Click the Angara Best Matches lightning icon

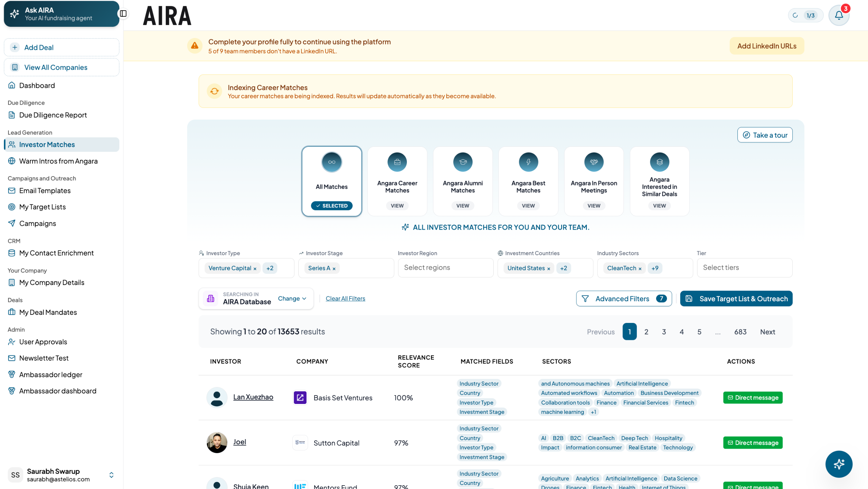[x=528, y=162]
